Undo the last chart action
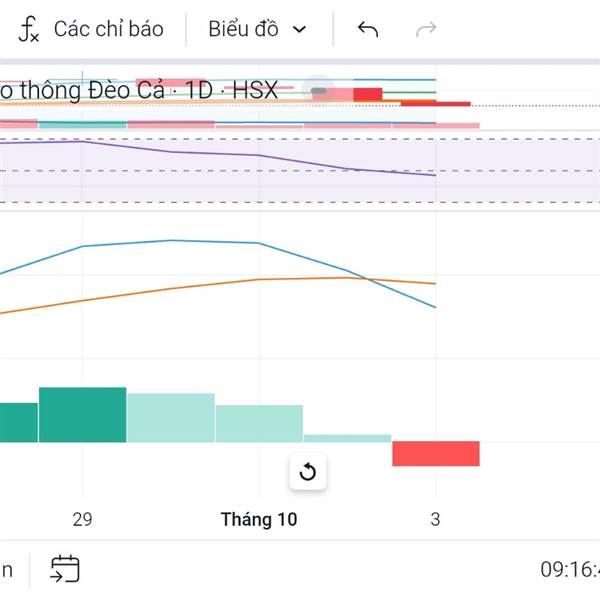The height and width of the screenshot is (600, 600). [368, 29]
